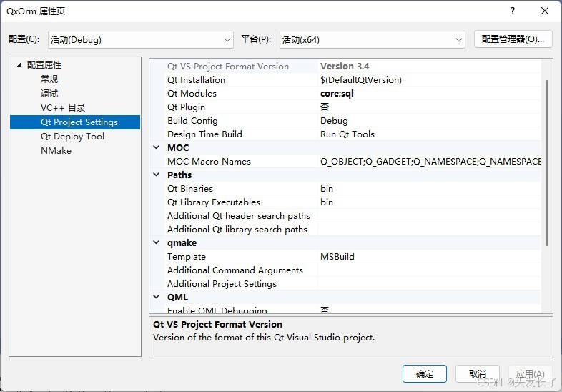Click the Qt Binaries property name
The height and width of the screenshot is (392, 562).
click(190, 189)
